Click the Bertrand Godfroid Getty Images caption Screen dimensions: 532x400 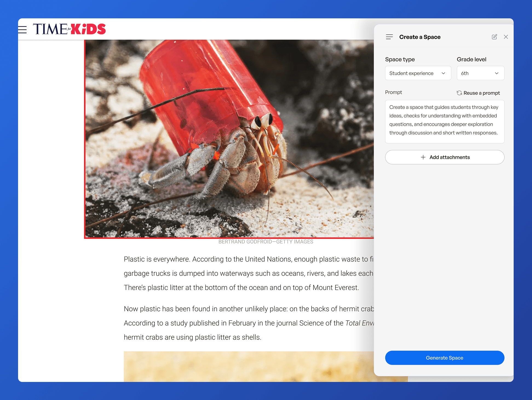tap(266, 242)
